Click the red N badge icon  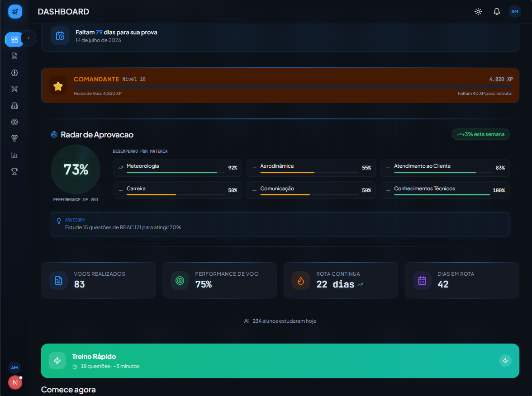click(15, 382)
